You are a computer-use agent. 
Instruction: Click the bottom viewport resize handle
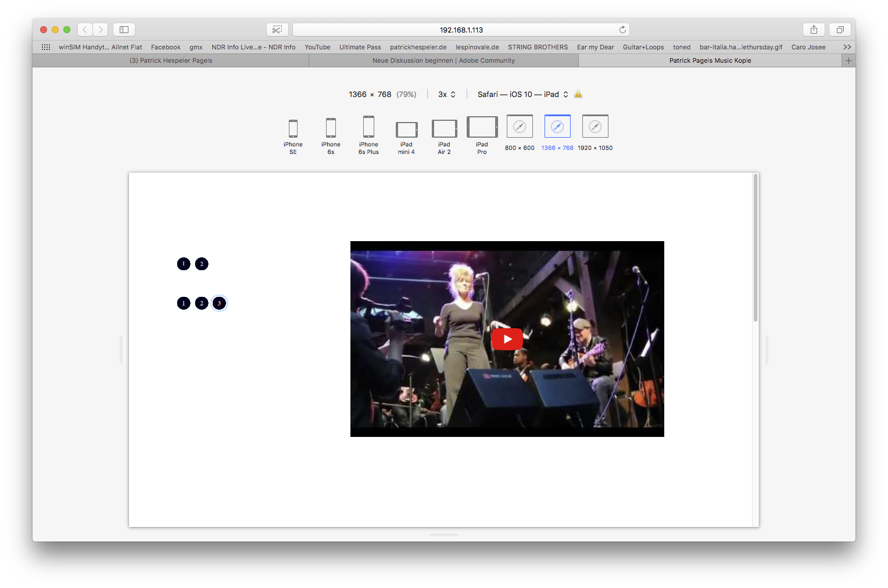point(444,535)
